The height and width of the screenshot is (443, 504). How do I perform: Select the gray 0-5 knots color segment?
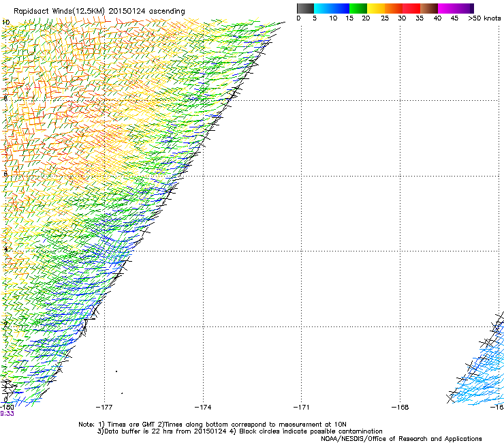(305, 8)
